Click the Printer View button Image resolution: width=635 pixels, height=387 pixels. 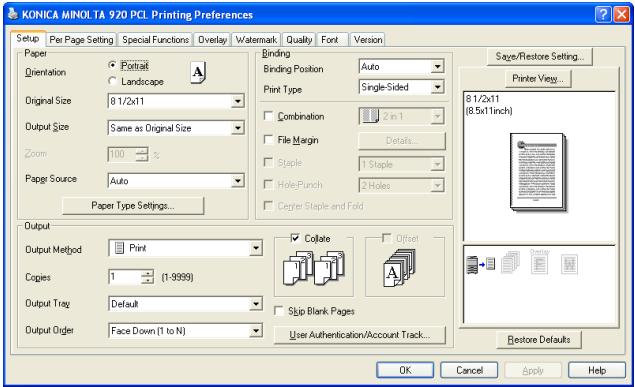pos(538,79)
